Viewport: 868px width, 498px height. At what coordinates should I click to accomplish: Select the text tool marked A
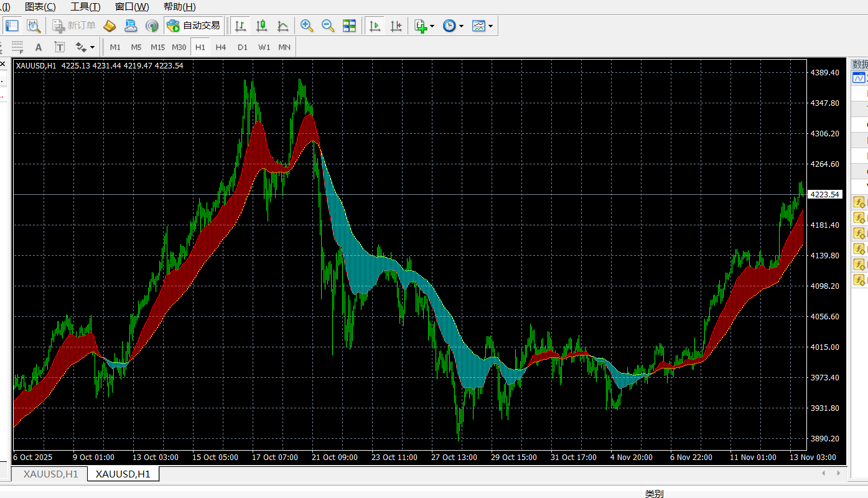coord(39,47)
